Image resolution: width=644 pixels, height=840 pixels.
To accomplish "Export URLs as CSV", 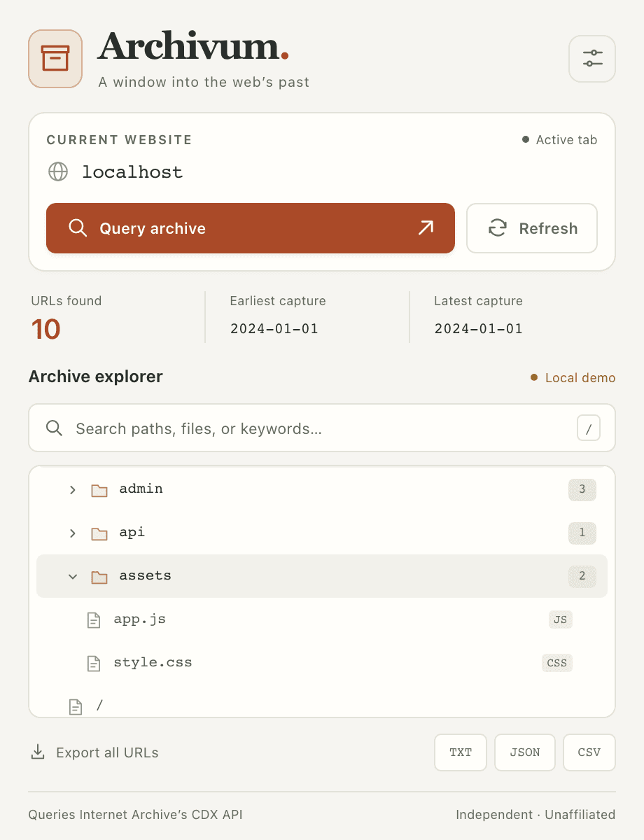I will click(x=589, y=752).
